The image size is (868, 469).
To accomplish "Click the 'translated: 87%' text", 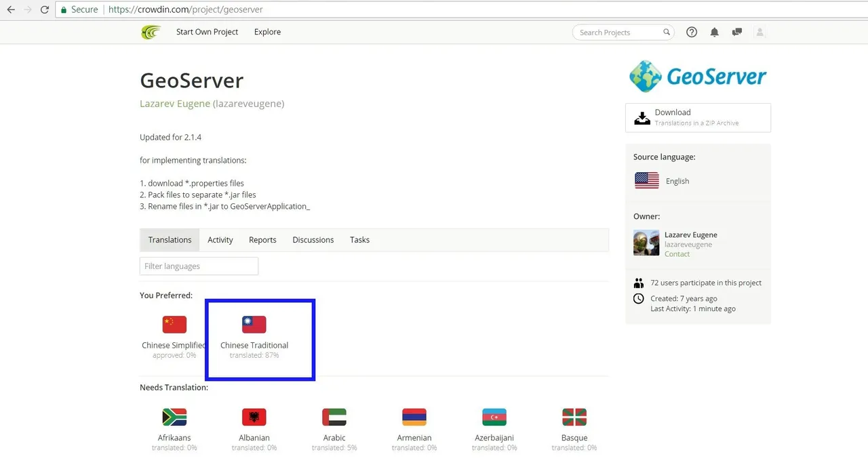I will coord(254,355).
